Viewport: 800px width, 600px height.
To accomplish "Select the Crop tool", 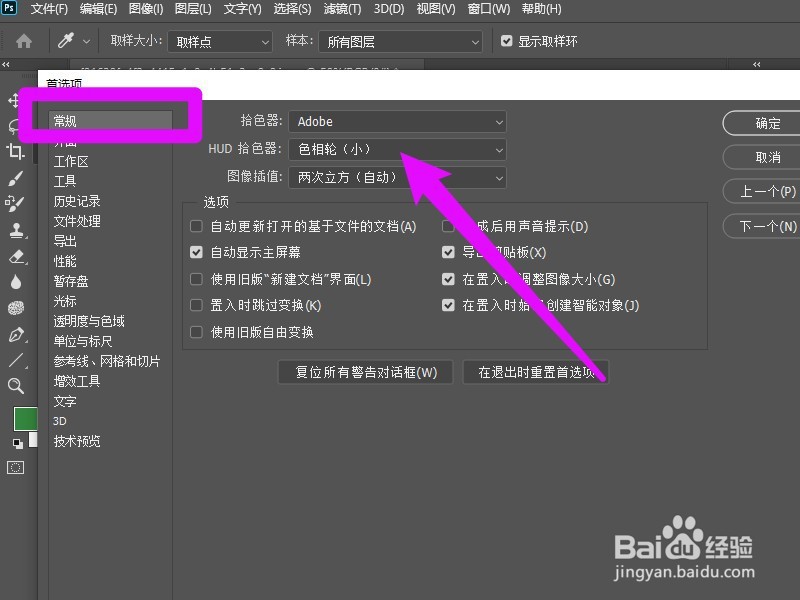I will (x=15, y=152).
